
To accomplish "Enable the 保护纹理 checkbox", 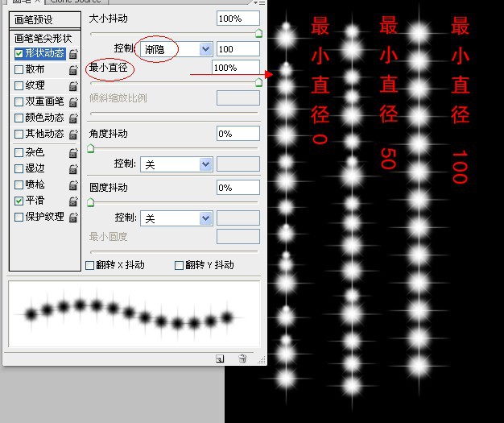I will (19, 217).
